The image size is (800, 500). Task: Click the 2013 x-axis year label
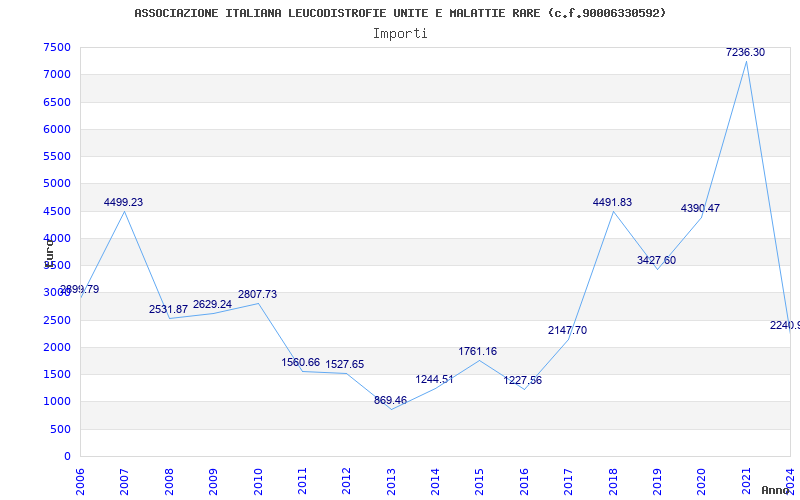(x=391, y=478)
